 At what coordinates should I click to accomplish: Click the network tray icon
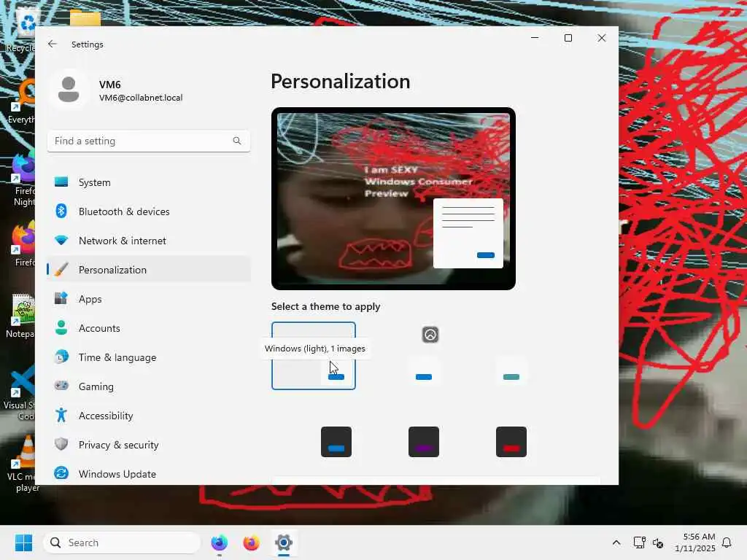[x=639, y=542]
